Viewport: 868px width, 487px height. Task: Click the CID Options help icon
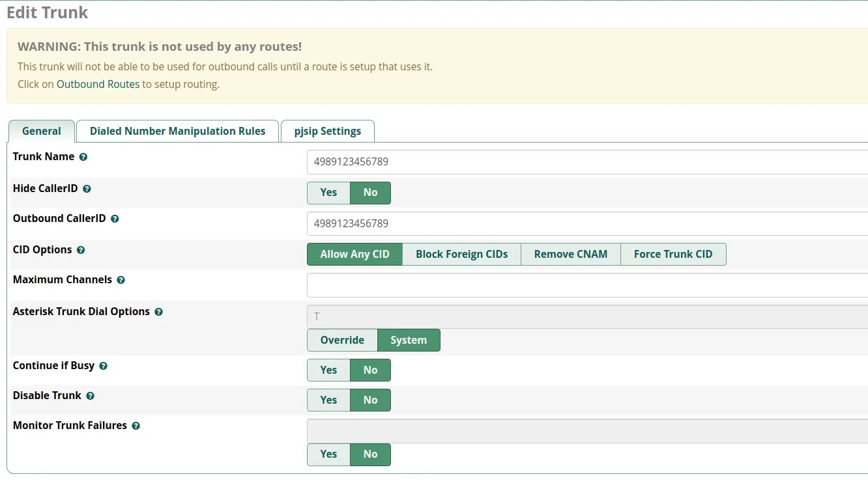[81, 250]
